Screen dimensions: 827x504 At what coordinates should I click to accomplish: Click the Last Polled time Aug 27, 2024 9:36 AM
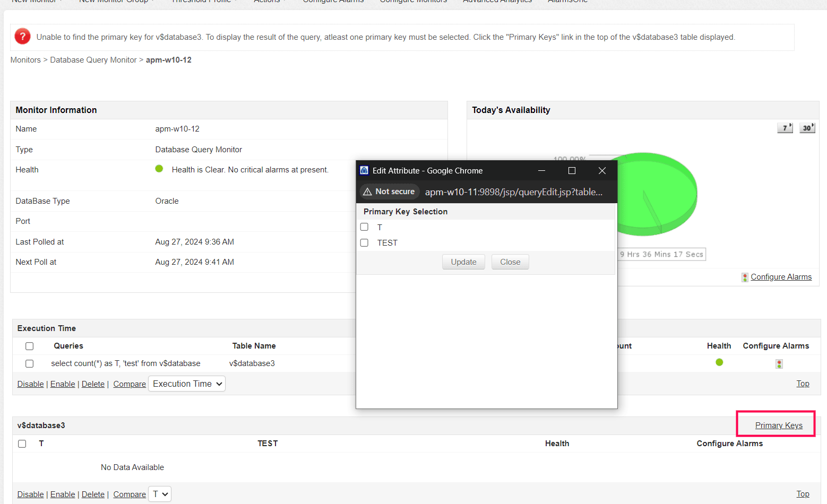click(x=194, y=242)
